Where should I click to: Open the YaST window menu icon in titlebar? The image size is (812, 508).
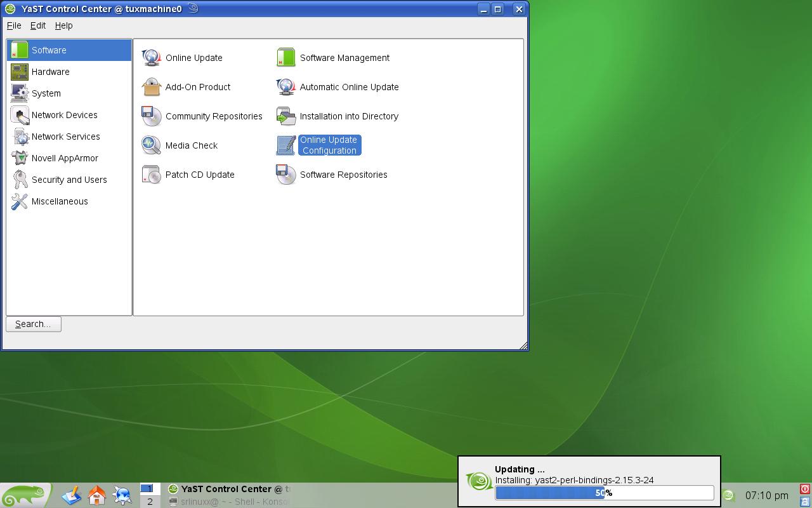[x=10, y=9]
